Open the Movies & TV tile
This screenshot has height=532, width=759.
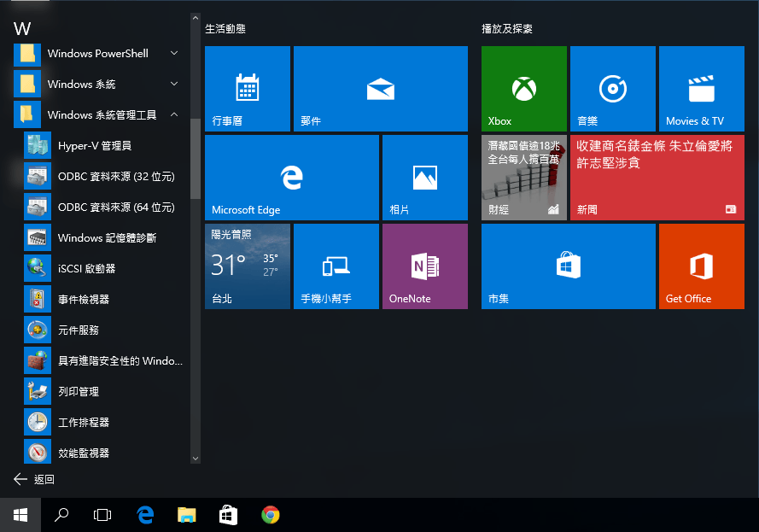702,89
